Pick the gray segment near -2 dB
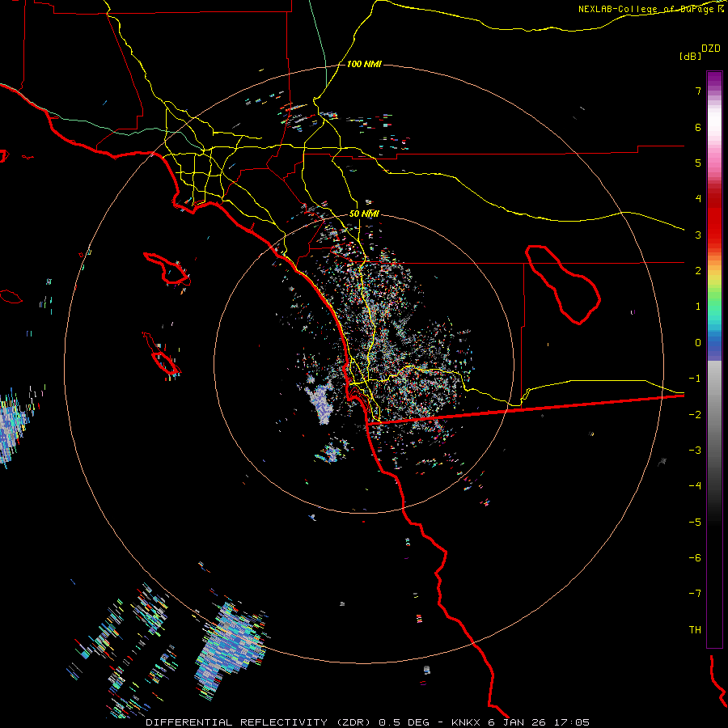The height and width of the screenshot is (728, 728). tap(714, 415)
